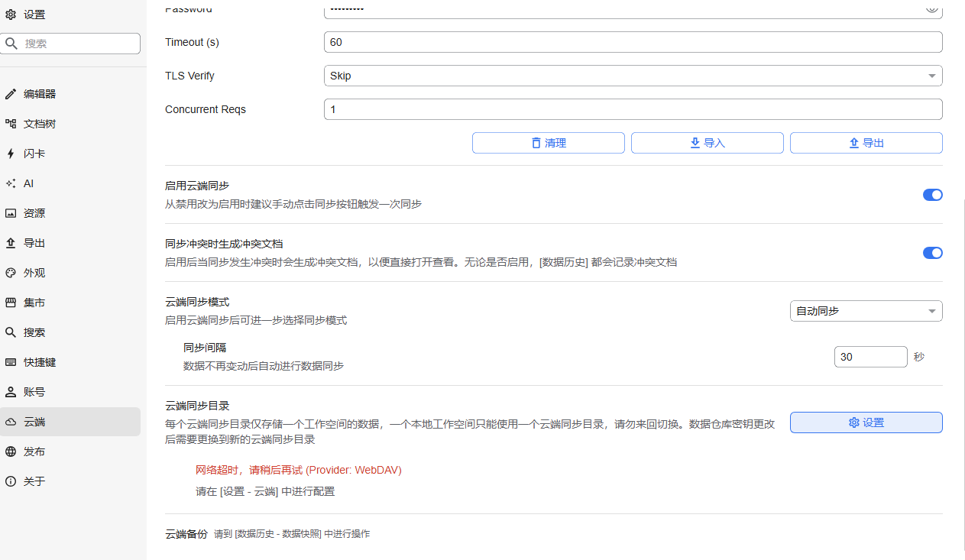Click the Publish globe icon
Image resolution: width=965 pixels, height=560 pixels.
(11, 452)
